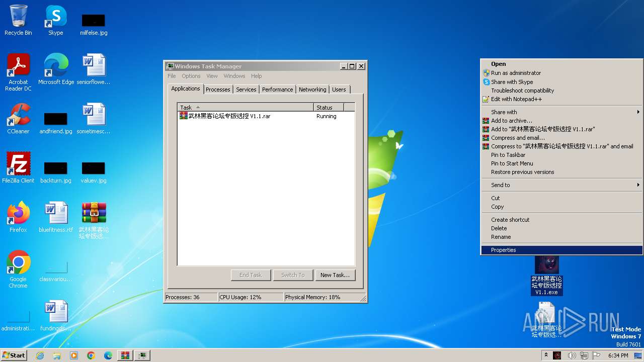644x362 pixels.
Task: Open the Recycle Bin desktop icon
Action: point(18,20)
